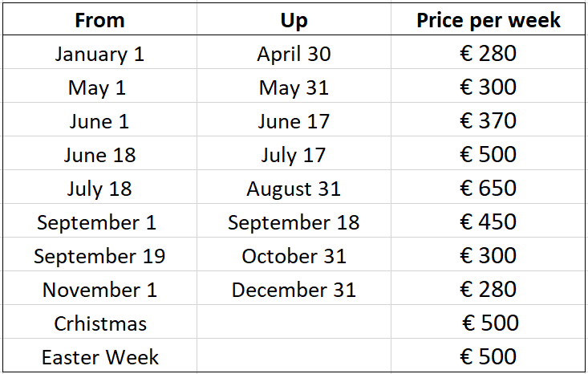Select the 'November 1' cell
The height and width of the screenshot is (374, 588).
pos(99,287)
